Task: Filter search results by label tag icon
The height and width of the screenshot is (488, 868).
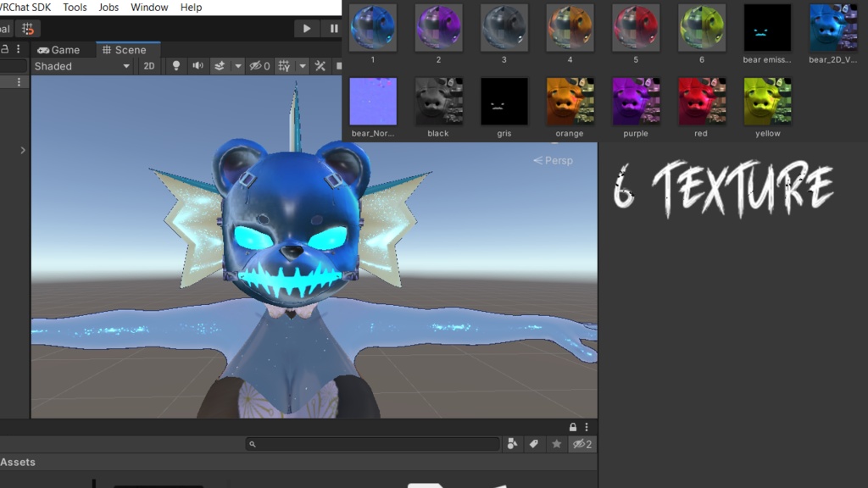Action: 534,443
